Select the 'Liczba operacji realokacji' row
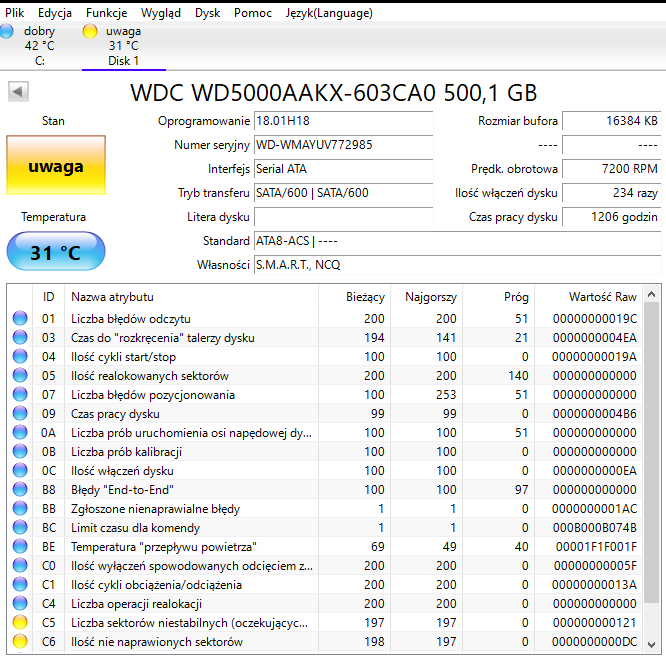666x661 pixels. pyautogui.click(x=325, y=603)
